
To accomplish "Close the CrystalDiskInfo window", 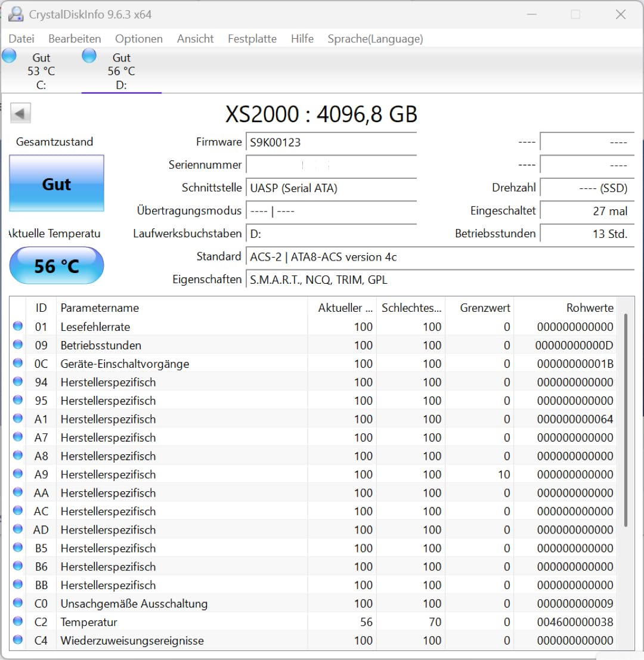I will [620, 14].
